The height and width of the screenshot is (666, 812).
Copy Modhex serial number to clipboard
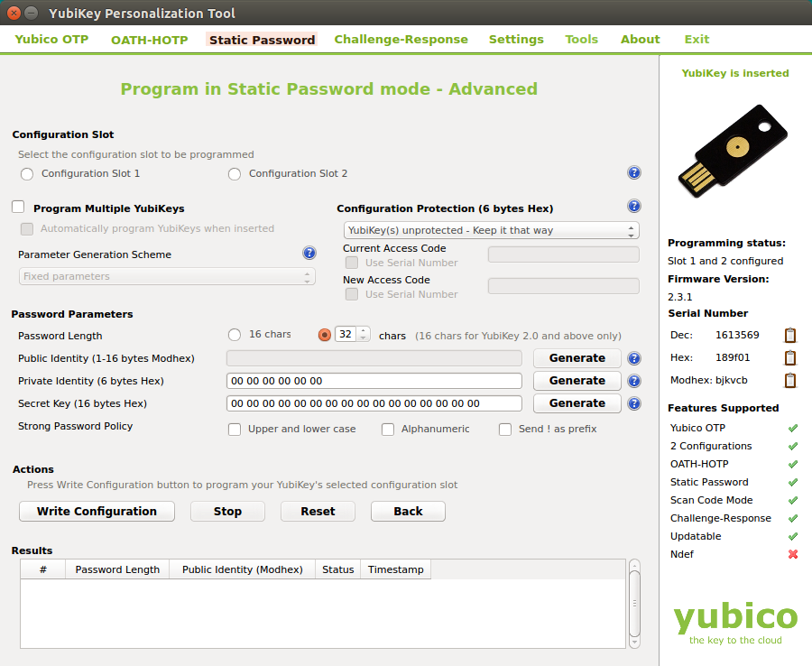[x=790, y=380]
